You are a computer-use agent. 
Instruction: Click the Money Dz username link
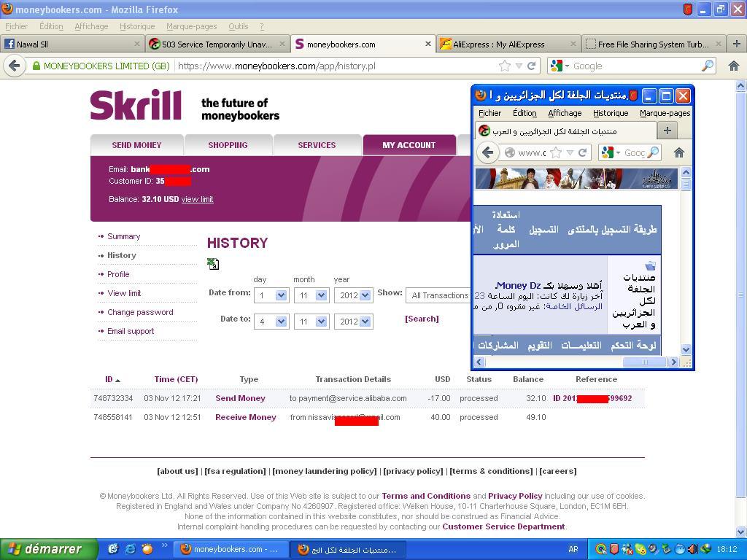pyautogui.click(x=519, y=285)
